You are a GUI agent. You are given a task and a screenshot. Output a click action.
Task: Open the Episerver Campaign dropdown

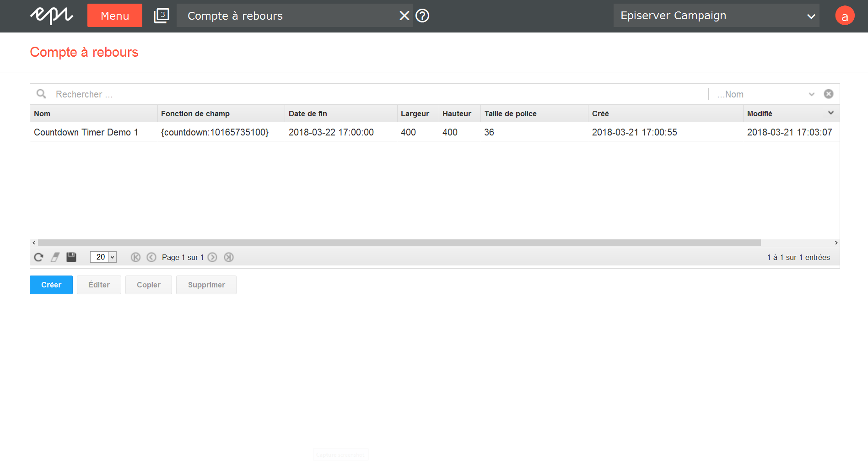click(716, 16)
